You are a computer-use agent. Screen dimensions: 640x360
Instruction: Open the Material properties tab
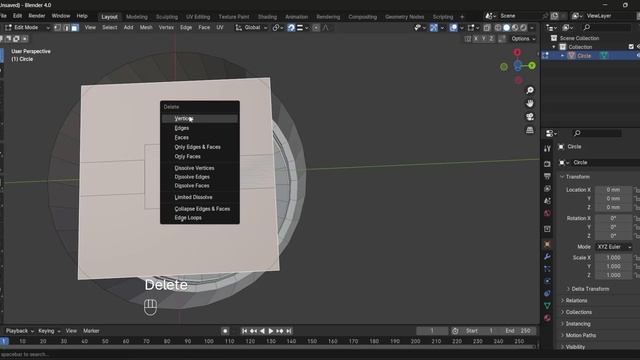pyautogui.click(x=547, y=318)
